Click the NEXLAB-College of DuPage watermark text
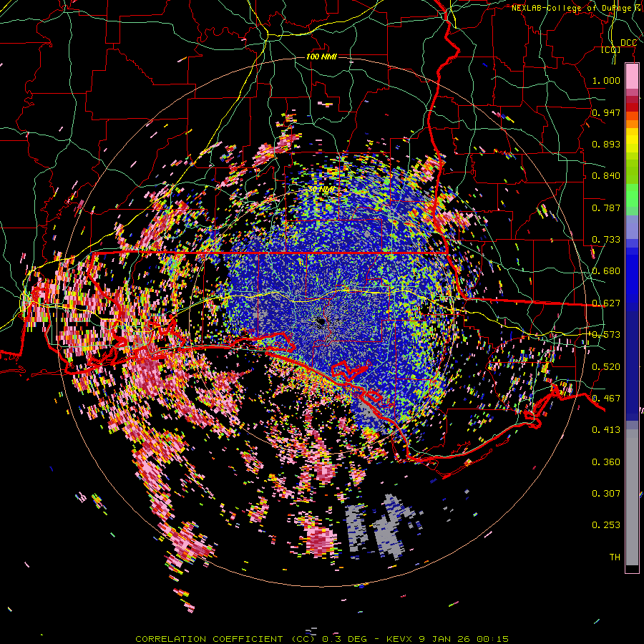The image size is (644, 644). click(577, 8)
